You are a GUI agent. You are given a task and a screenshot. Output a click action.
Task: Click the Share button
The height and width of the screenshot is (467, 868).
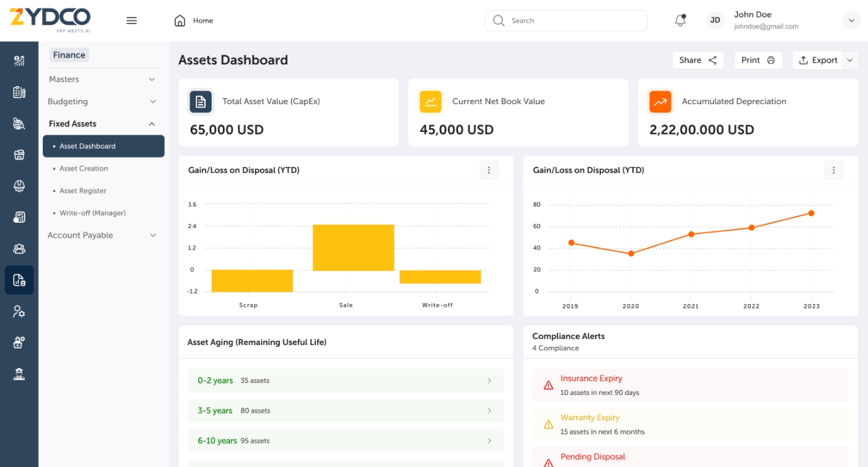click(698, 60)
